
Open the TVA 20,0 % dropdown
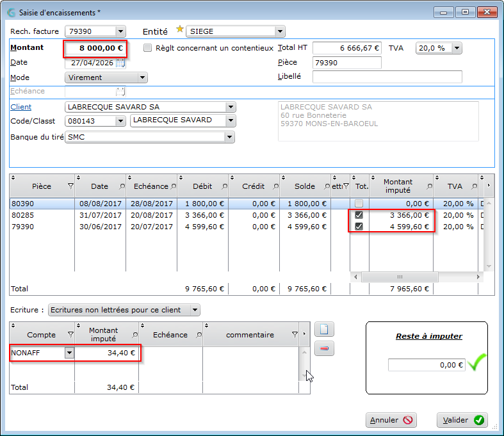tap(457, 48)
